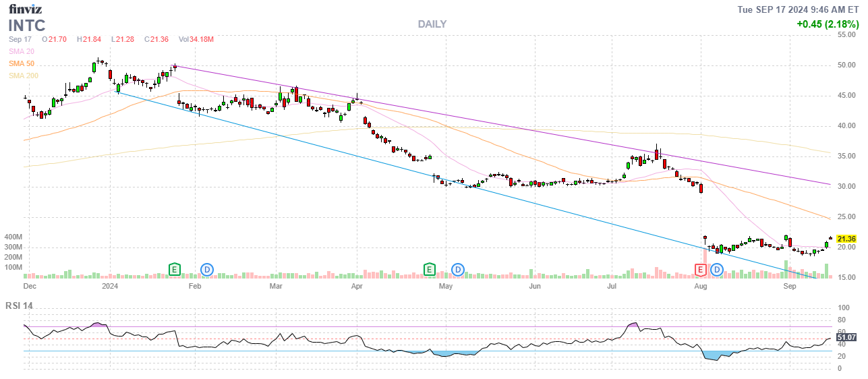Viewport: 868px width, 379px height.
Task: Click the blue dividend marker in August
Action: tap(717, 270)
